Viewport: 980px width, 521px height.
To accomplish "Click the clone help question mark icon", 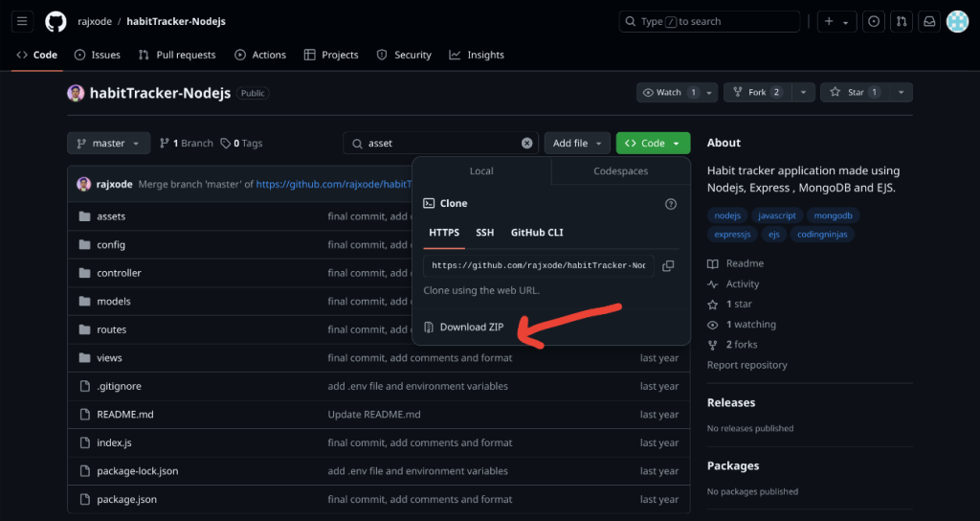I will click(671, 204).
